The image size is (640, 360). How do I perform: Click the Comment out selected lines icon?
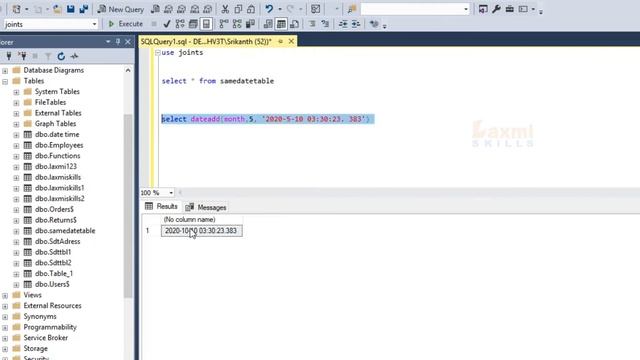coord(312,24)
